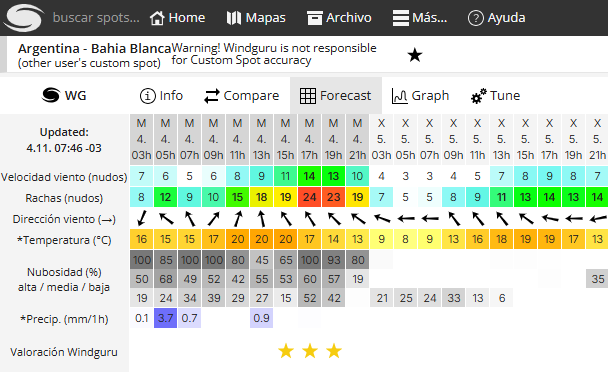Open the Info tab
This screenshot has height=372, width=608.
pyautogui.click(x=161, y=95)
